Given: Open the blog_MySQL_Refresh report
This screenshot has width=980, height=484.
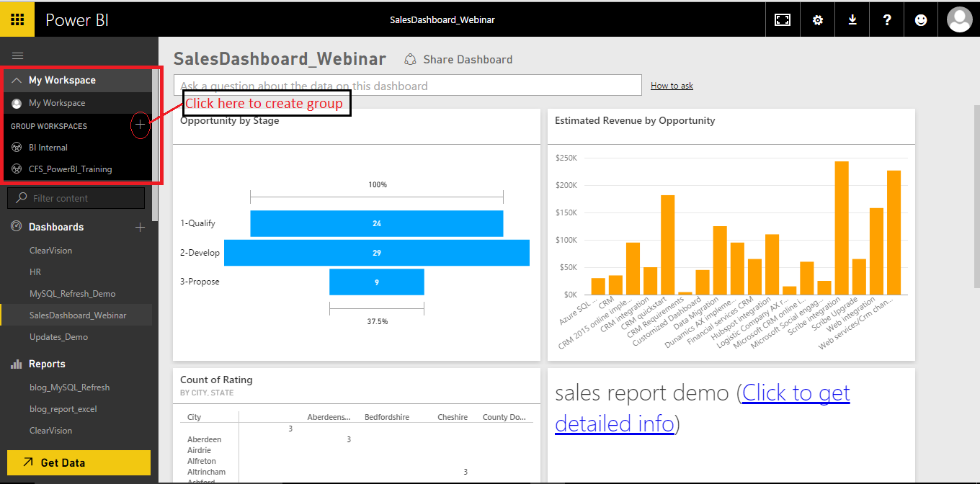Looking at the screenshot, I should 69,387.
